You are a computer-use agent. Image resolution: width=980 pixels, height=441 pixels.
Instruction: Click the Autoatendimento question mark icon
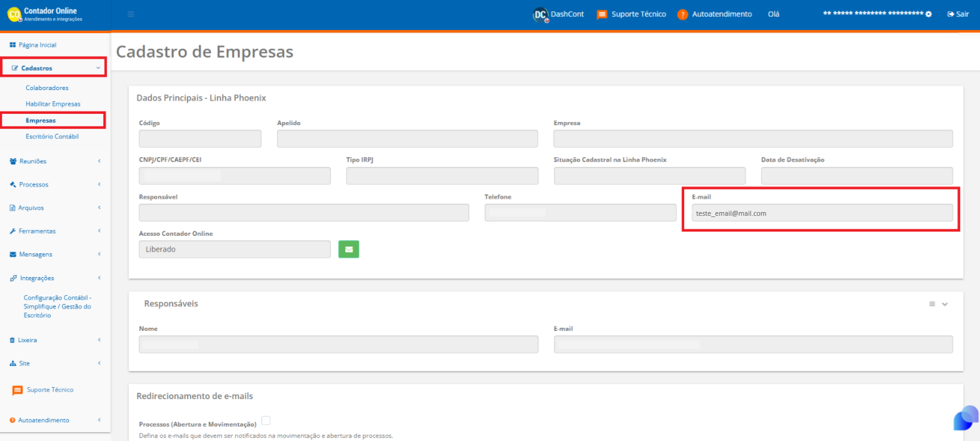[683, 14]
